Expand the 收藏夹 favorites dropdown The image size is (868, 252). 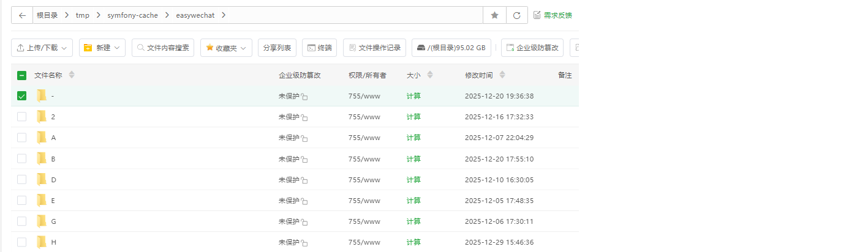226,48
